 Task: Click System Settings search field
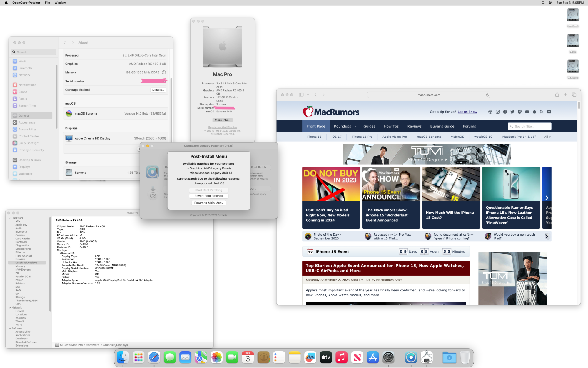pyautogui.click(x=34, y=52)
